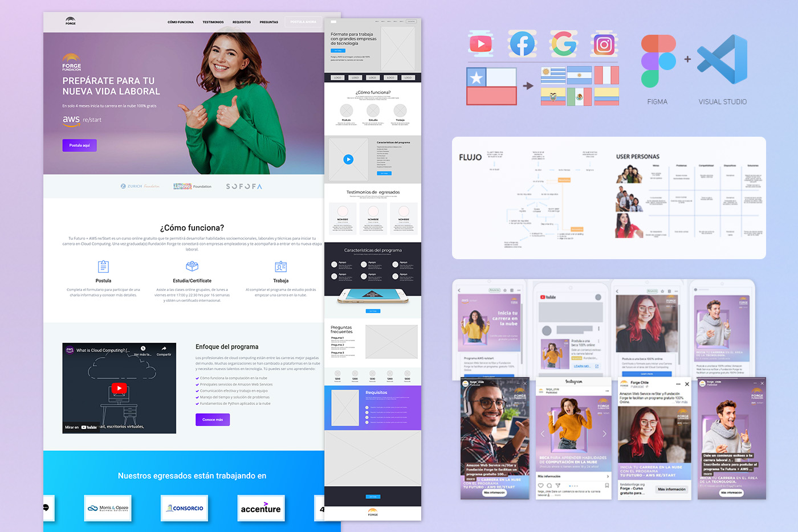The height and width of the screenshot is (532, 798).
Task: Bookmark the Instagram ad post
Action: (606, 485)
